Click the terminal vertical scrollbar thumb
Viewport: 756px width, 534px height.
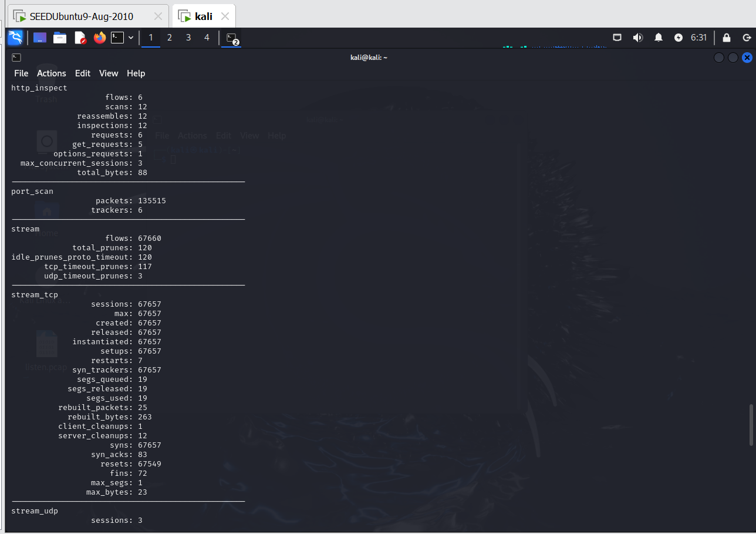[x=751, y=425]
